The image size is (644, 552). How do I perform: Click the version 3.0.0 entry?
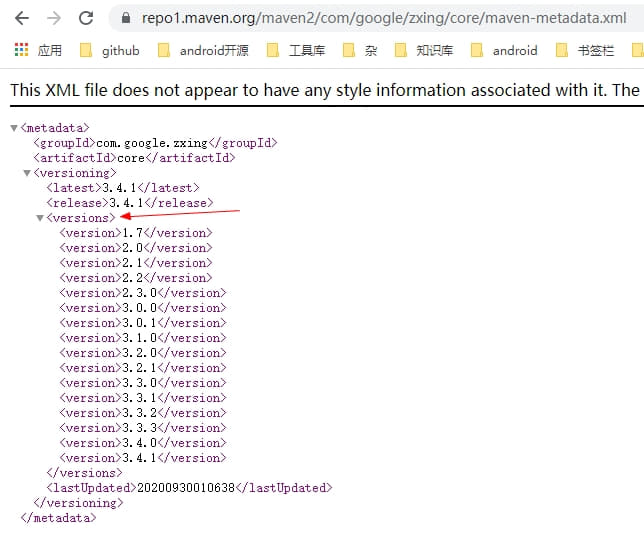pos(143,308)
